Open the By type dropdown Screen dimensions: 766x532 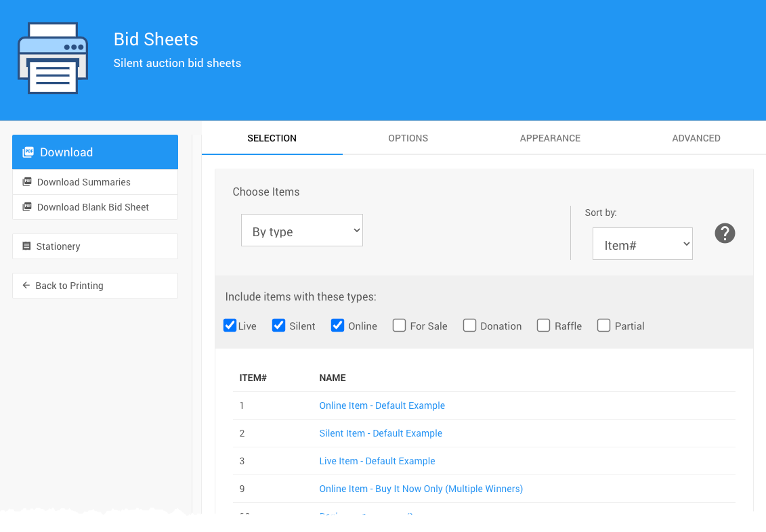(302, 231)
